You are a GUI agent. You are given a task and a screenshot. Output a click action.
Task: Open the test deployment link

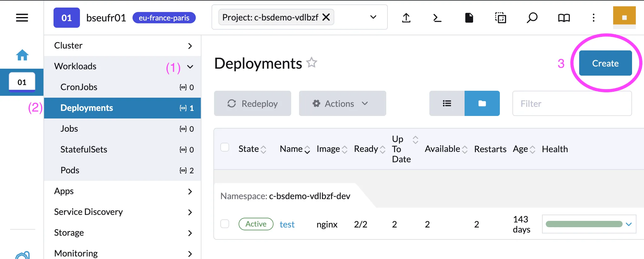pos(287,224)
